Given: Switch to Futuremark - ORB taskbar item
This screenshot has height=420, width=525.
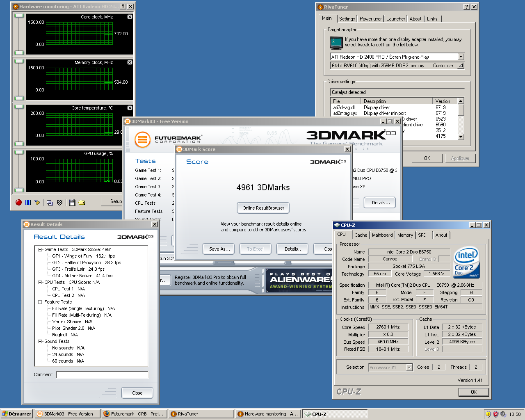Looking at the screenshot, I should point(134,414).
